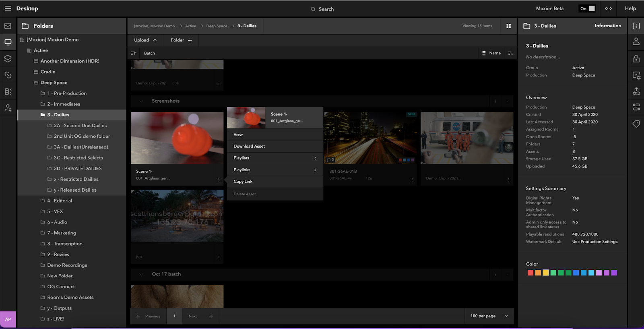Click the Folder add button
This screenshot has width=644, height=329.
click(x=181, y=40)
